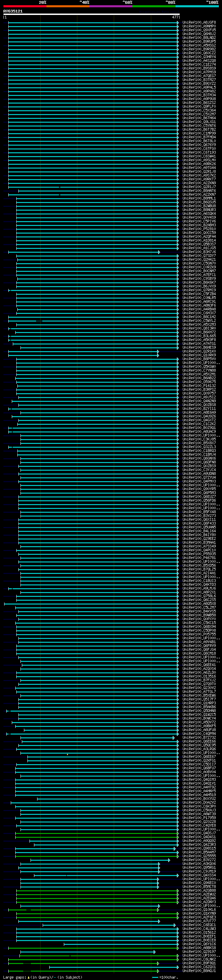The width and height of the screenshot is (222, 980).
Task: Click the query end position 477
Action: coord(175,17)
